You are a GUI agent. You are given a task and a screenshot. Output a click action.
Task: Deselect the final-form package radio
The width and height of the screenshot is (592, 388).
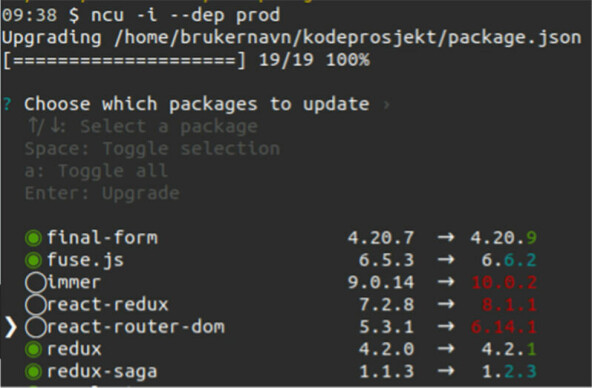[x=33, y=238]
